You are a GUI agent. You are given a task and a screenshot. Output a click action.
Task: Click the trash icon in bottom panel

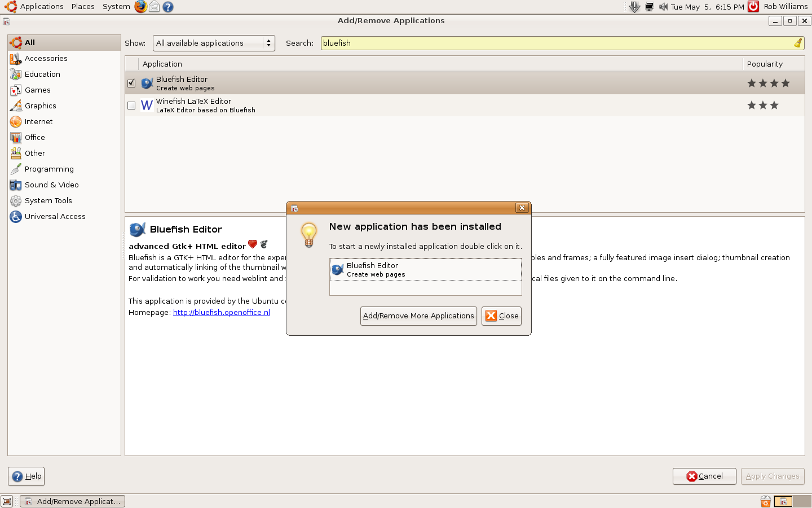pyautogui.click(x=765, y=501)
